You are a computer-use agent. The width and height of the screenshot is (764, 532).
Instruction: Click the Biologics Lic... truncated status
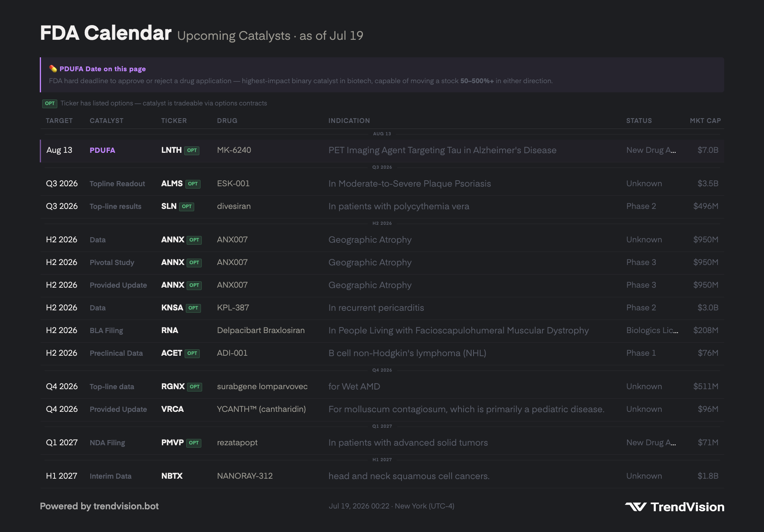point(652,330)
